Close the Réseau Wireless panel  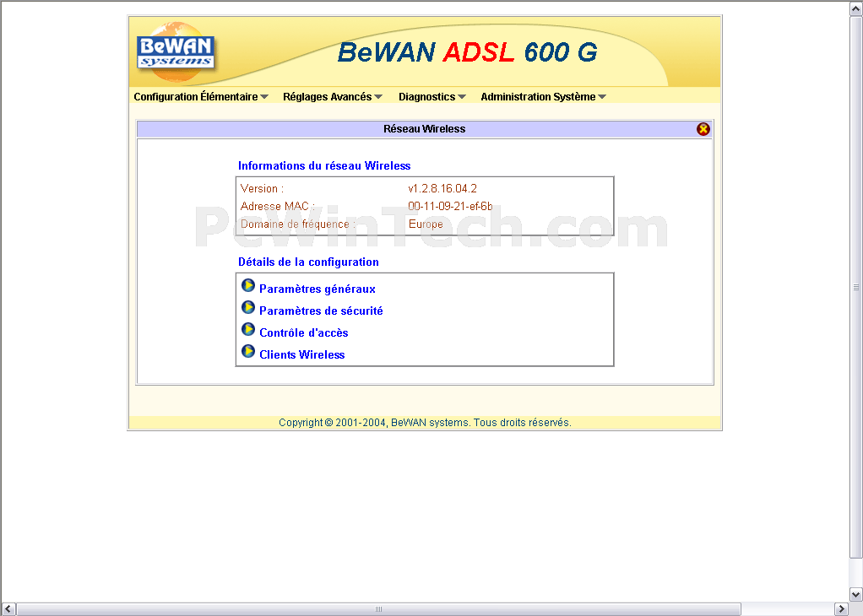point(703,129)
